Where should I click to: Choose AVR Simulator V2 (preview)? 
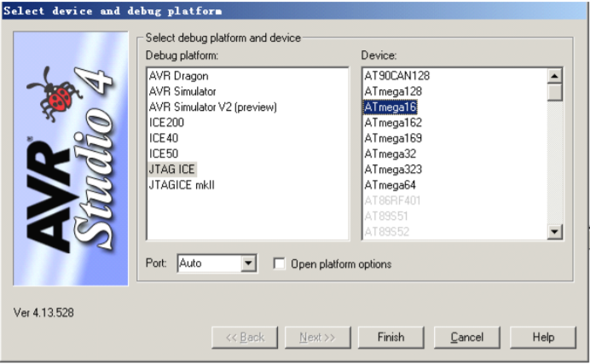point(213,107)
